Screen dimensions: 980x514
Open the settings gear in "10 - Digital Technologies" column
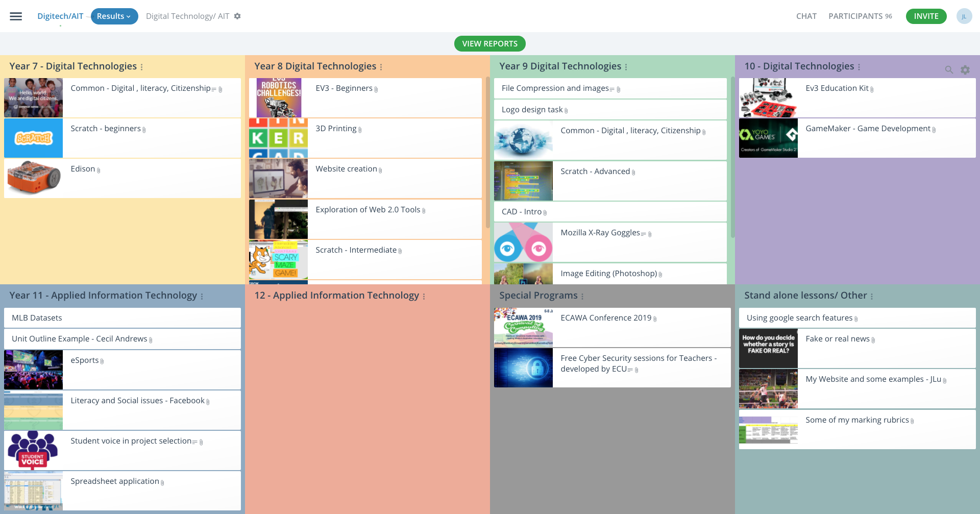965,69
